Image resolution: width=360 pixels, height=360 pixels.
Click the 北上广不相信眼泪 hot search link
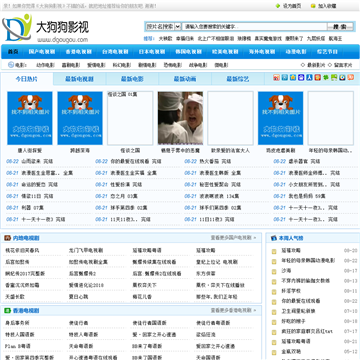[x=216, y=38]
